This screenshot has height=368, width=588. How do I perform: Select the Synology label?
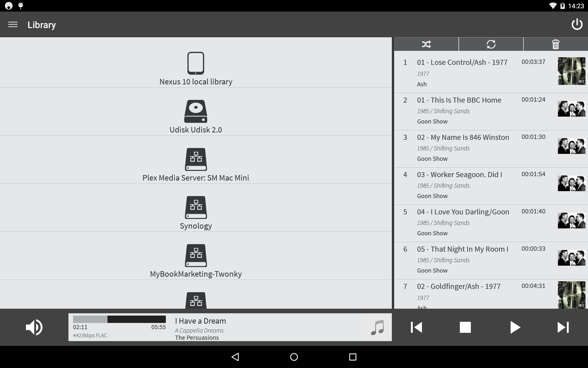[x=196, y=226]
